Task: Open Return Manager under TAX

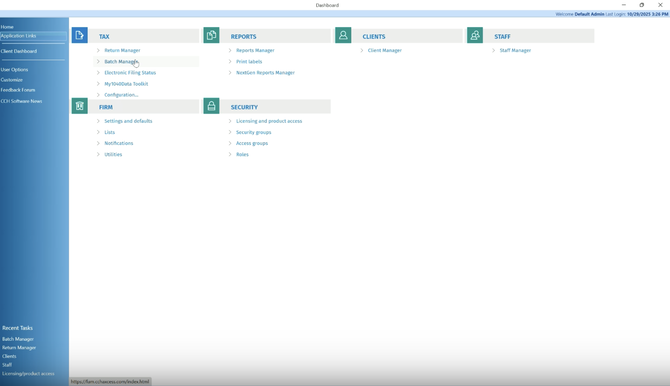Action: 122,50
